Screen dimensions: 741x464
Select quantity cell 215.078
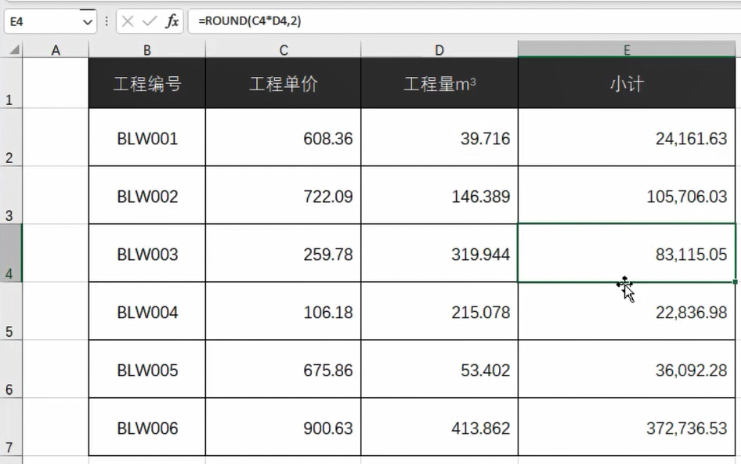439,311
